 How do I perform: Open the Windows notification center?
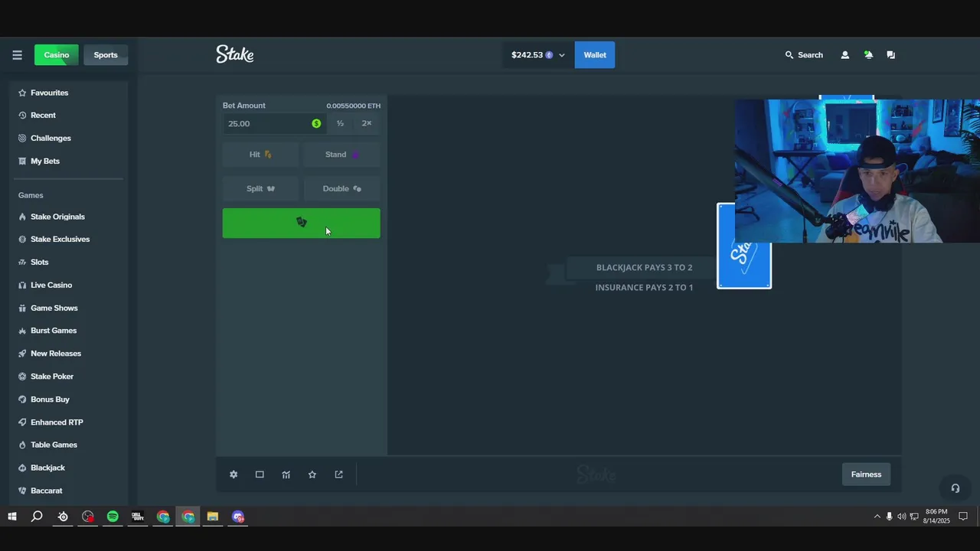(x=963, y=517)
